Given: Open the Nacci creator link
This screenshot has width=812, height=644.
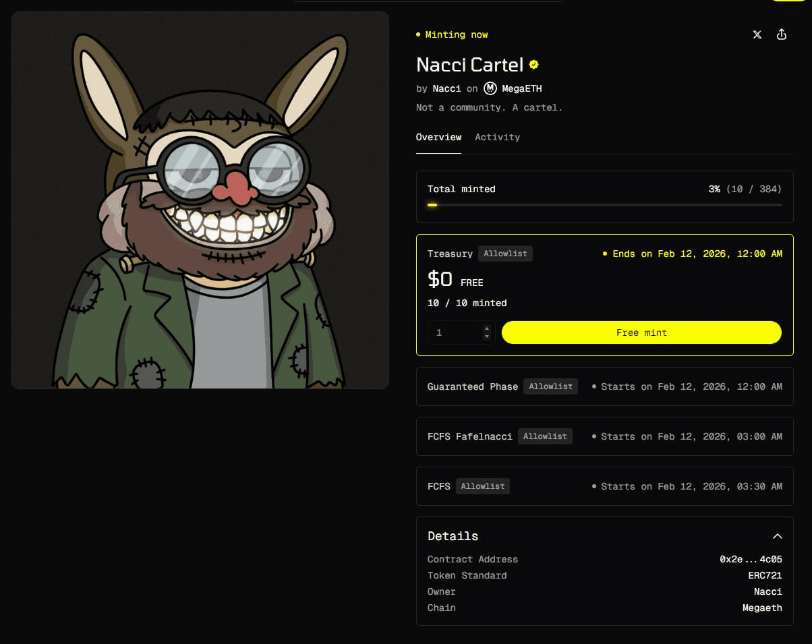Looking at the screenshot, I should pyautogui.click(x=446, y=88).
